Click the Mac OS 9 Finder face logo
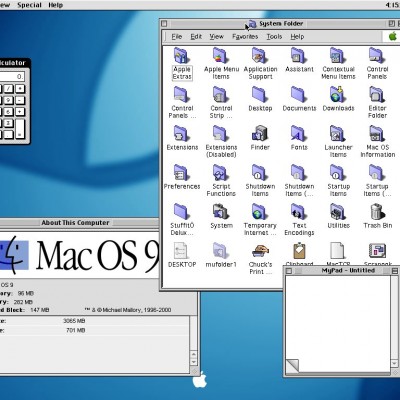The width and height of the screenshot is (400, 400). tap(13, 255)
